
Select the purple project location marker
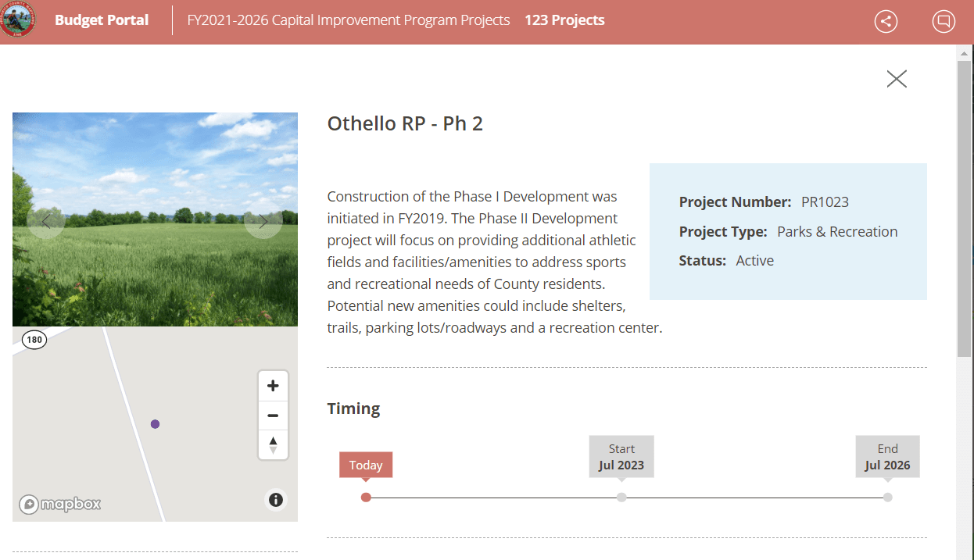(155, 424)
